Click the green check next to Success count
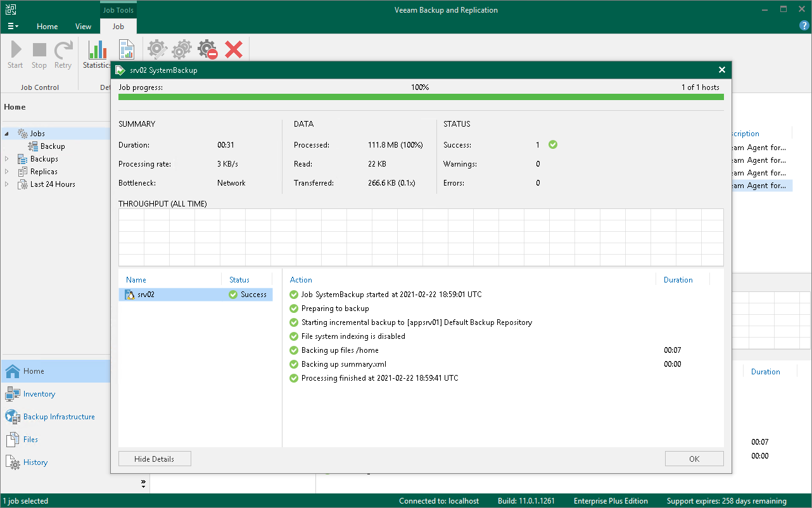This screenshot has height=508, width=812. (553, 144)
